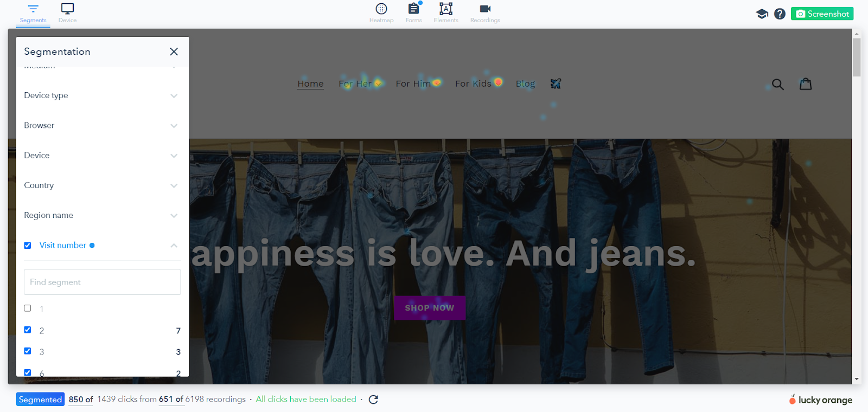Expand the Region name segment
This screenshot has height=412, width=868.
[x=101, y=215]
